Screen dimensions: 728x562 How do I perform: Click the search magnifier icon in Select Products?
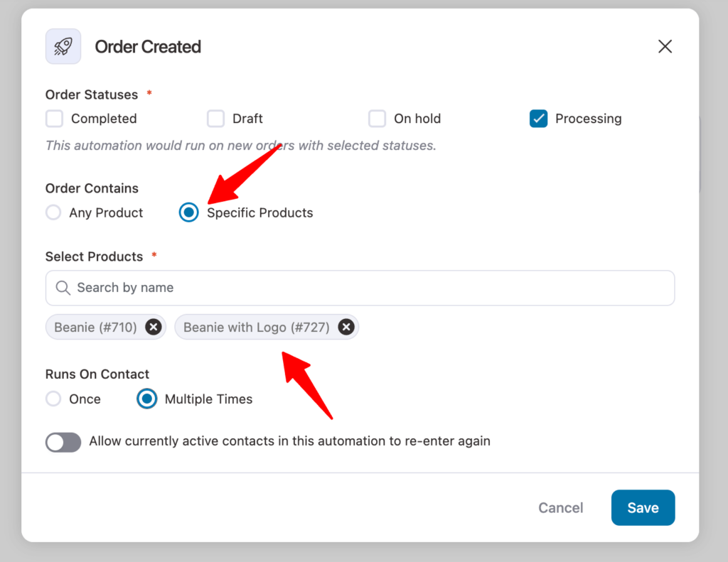pos(63,288)
